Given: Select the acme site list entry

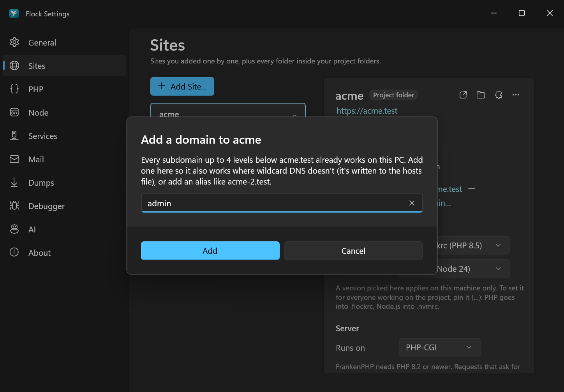Looking at the screenshot, I should [x=228, y=110].
